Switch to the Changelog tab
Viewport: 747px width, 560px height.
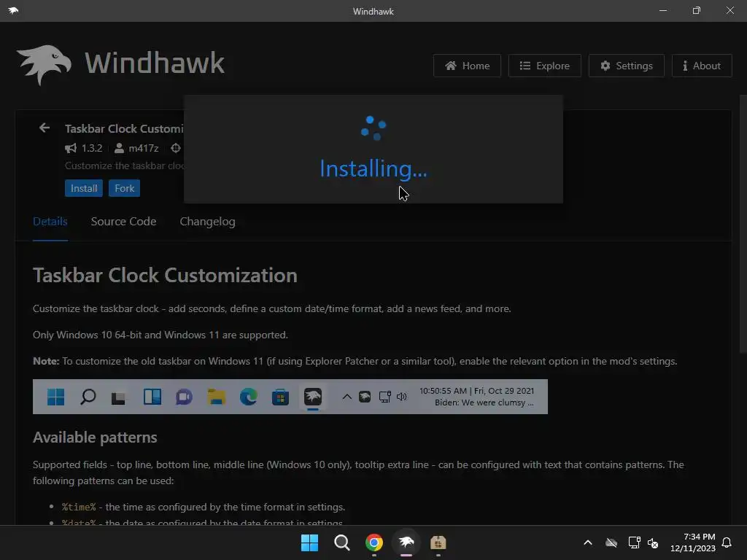[x=207, y=222]
